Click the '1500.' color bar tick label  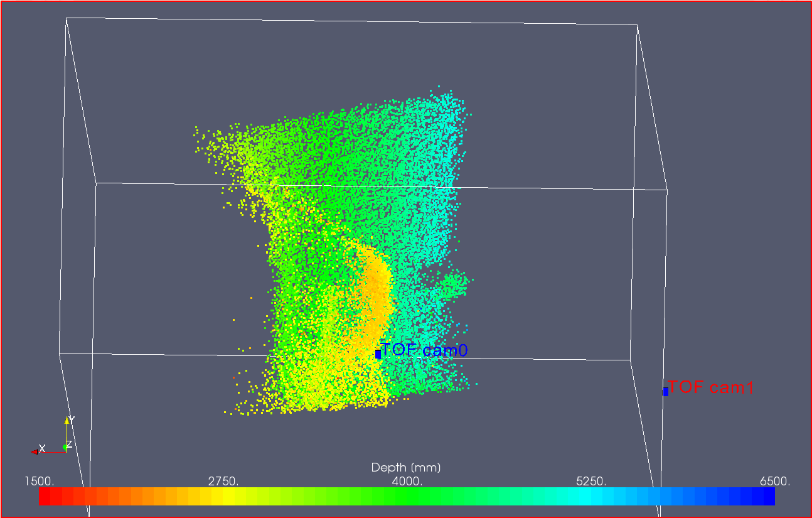click(x=40, y=482)
